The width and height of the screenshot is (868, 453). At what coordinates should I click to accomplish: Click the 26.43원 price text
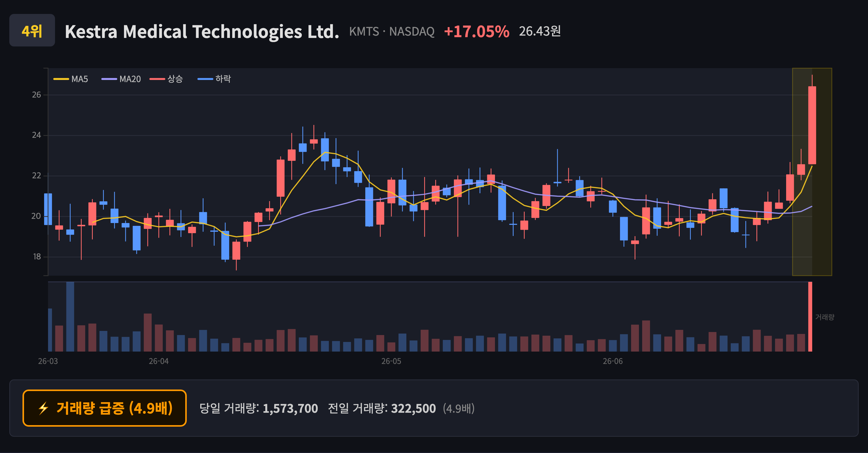click(x=540, y=31)
